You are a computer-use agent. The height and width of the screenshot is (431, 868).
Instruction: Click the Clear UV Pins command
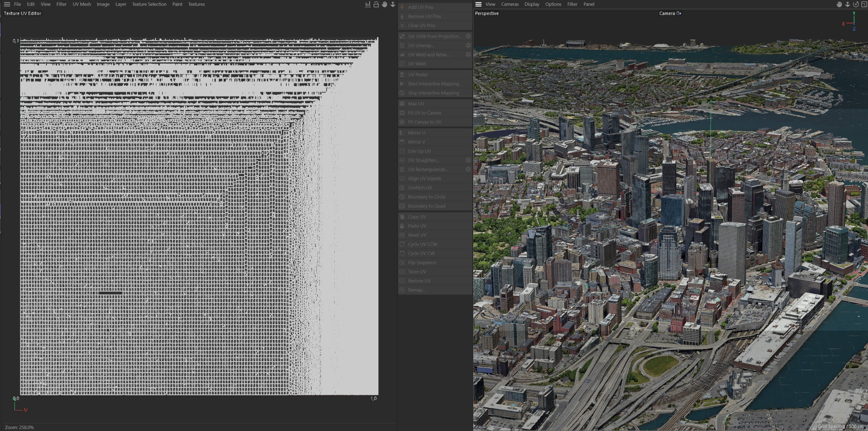(435, 25)
